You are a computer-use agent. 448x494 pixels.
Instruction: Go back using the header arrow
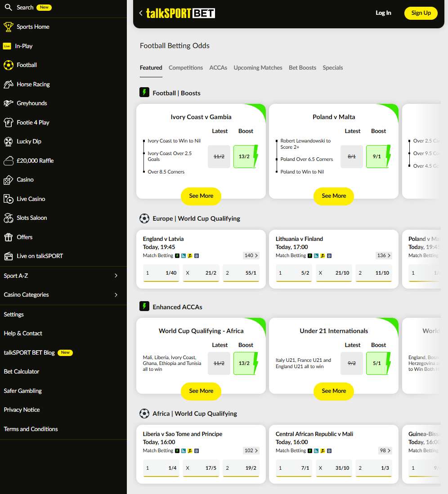pyautogui.click(x=141, y=13)
